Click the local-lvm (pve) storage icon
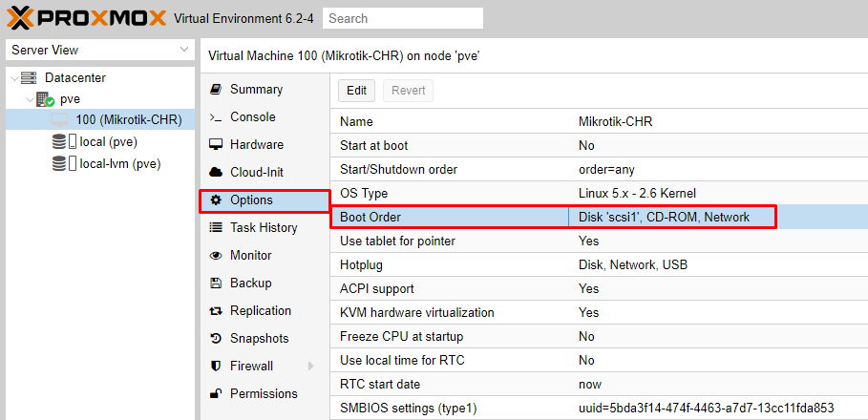 point(64,164)
